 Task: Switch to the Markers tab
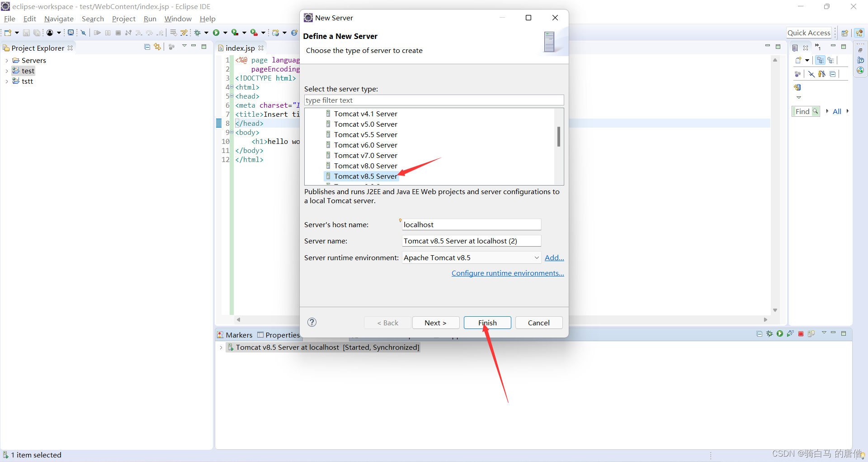[235, 335]
